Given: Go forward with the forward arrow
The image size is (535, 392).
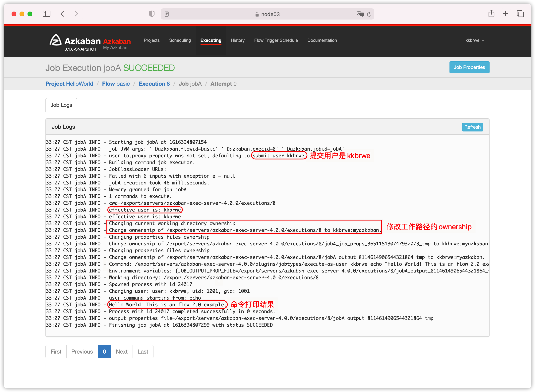Looking at the screenshot, I should [x=76, y=14].
